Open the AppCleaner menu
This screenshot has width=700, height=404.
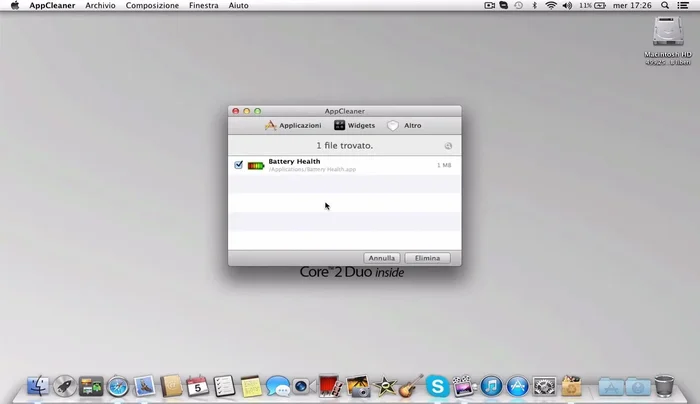52,5
